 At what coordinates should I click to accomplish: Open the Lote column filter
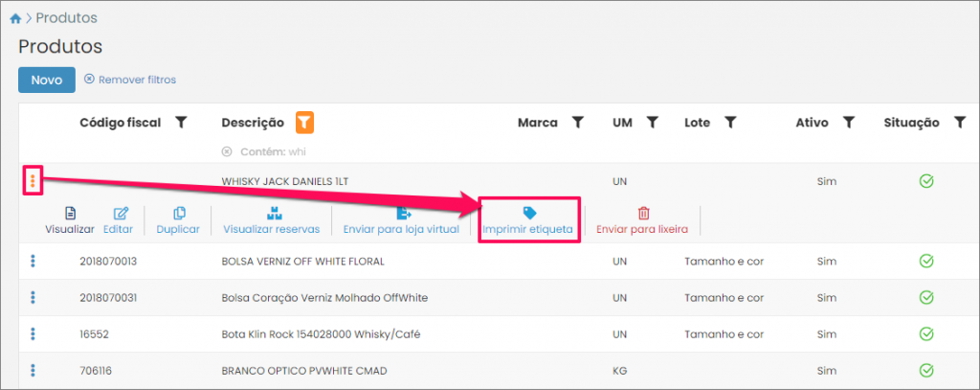pyautogui.click(x=729, y=123)
